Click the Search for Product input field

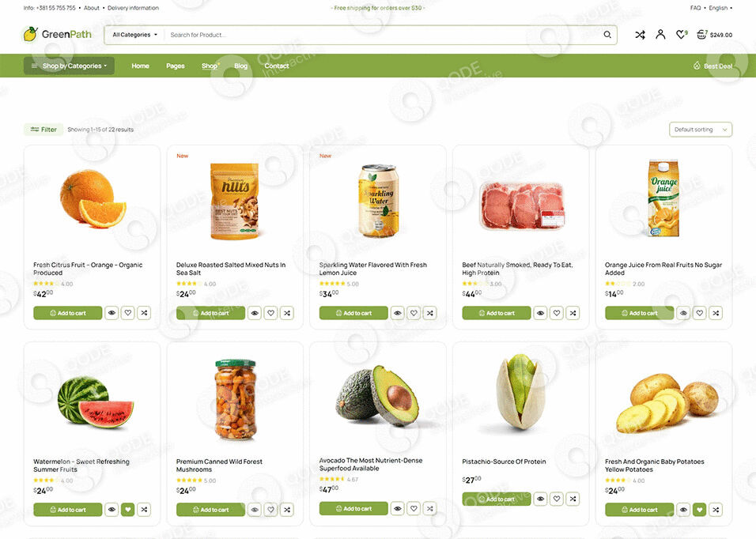point(384,35)
